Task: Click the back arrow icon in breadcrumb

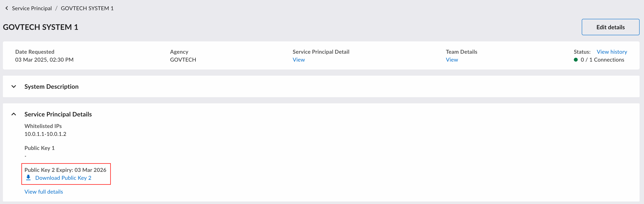Action: (x=7, y=8)
